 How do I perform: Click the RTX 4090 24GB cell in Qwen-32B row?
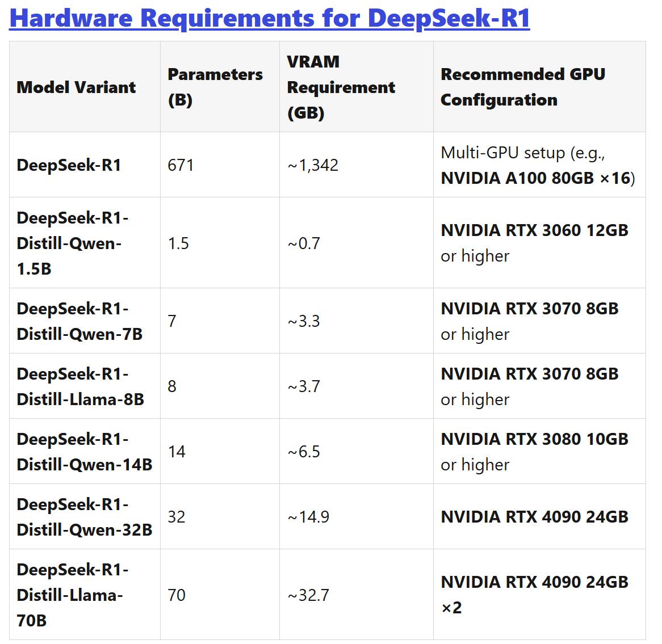coord(539,516)
